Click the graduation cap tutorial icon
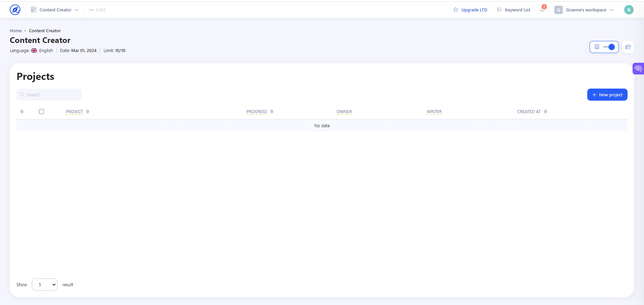This screenshot has width=644, height=305. point(628,47)
